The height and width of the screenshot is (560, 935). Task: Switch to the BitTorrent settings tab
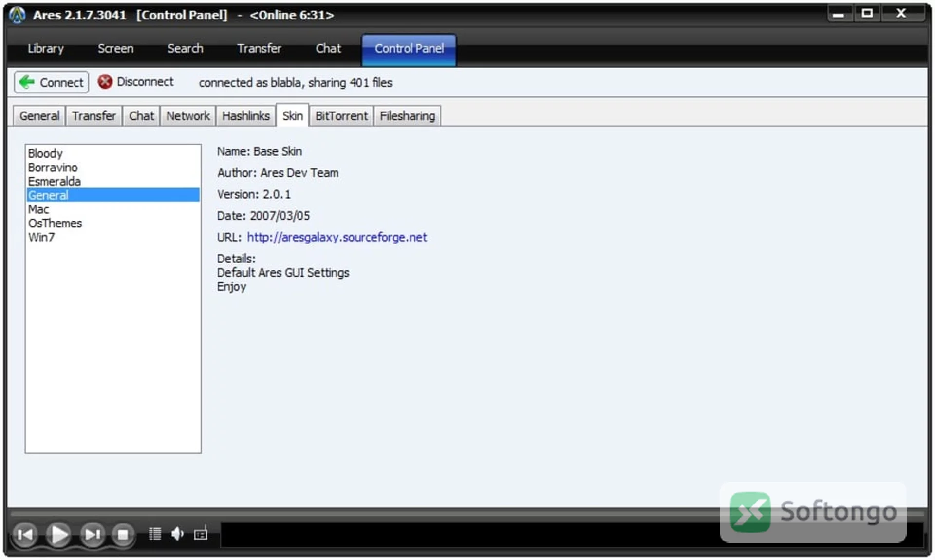click(341, 116)
